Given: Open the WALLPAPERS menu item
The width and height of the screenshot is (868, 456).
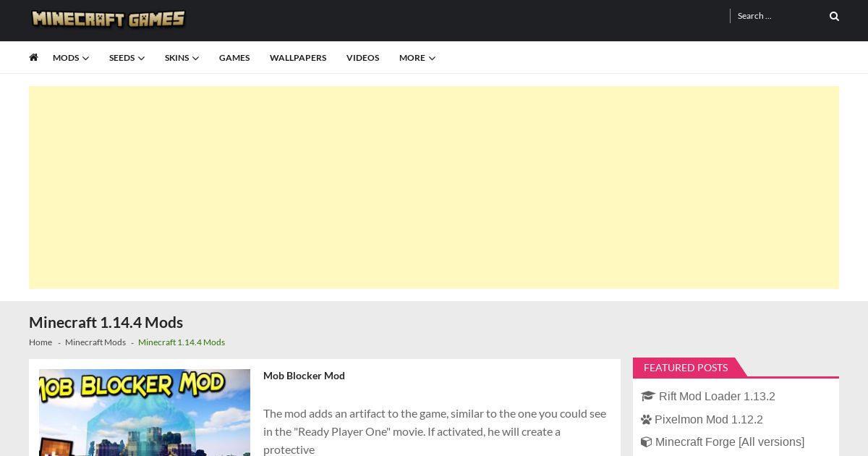Looking at the screenshot, I should [x=298, y=58].
